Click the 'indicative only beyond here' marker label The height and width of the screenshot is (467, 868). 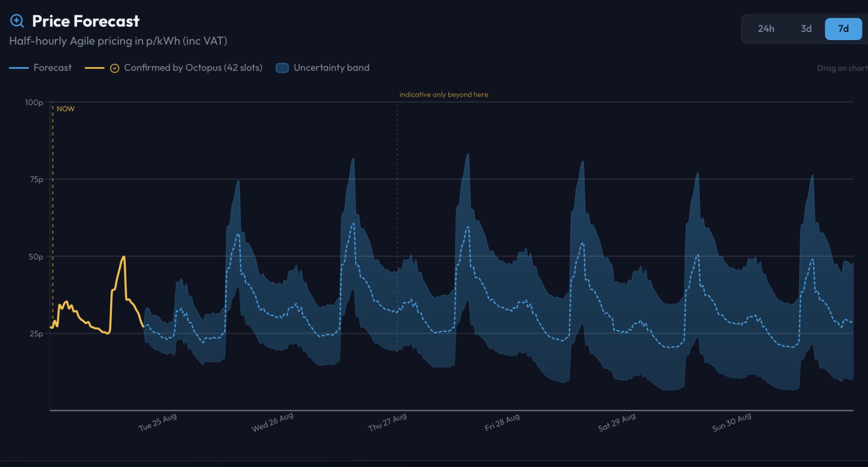pyautogui.click(x=444, y=94)
